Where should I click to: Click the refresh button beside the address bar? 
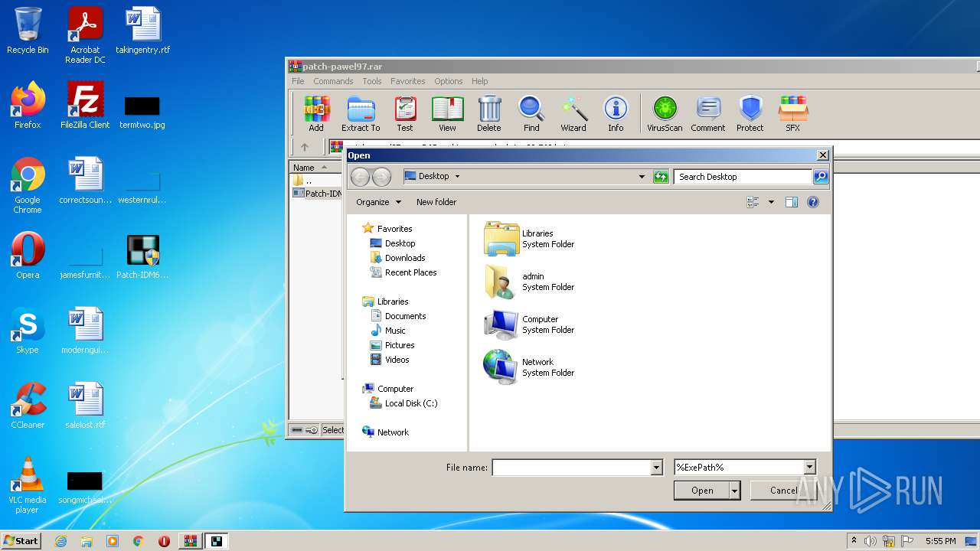tap(661, 177)
